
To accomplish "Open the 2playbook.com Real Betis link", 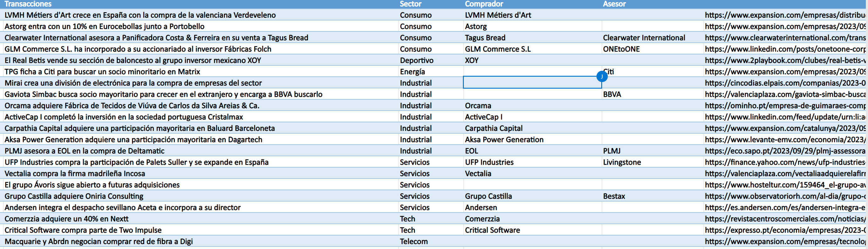I will coord(785,60).
